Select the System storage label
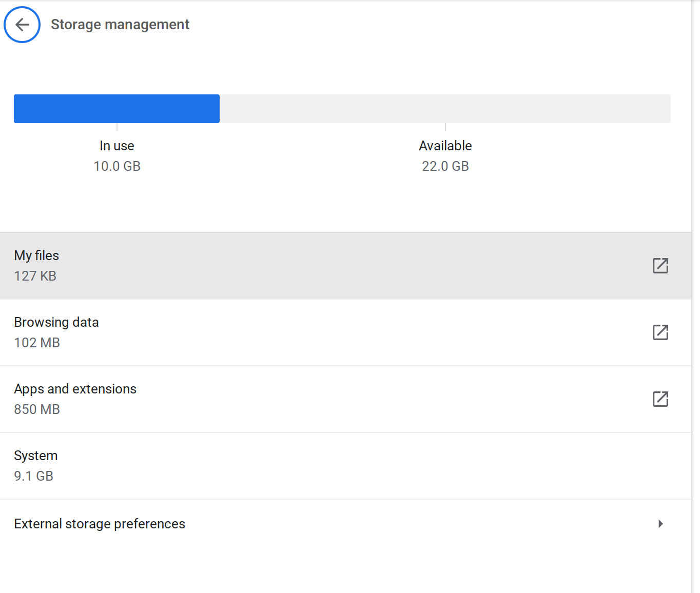This screenshot has height=593, width=700. (36, 456)
